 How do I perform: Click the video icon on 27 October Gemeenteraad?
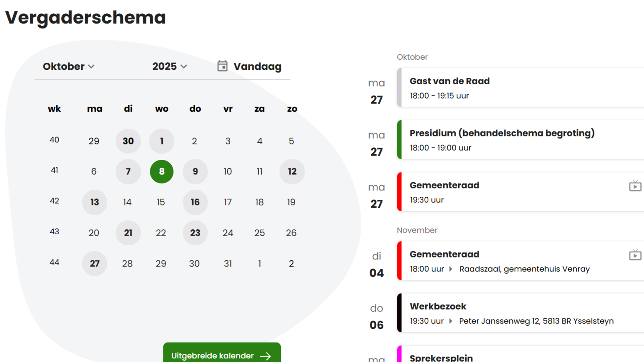pyautogui.click(x=635, y=186)
